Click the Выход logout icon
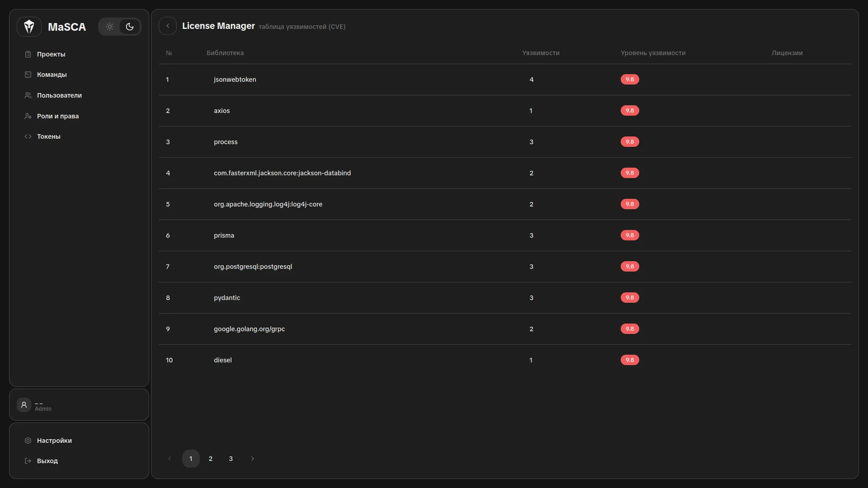 tap(28, 461)
